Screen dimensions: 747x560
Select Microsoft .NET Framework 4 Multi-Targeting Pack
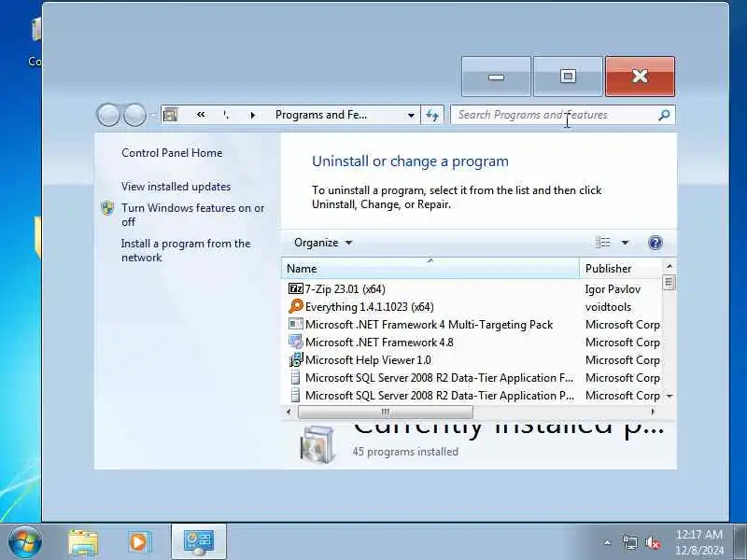point(429,325)
